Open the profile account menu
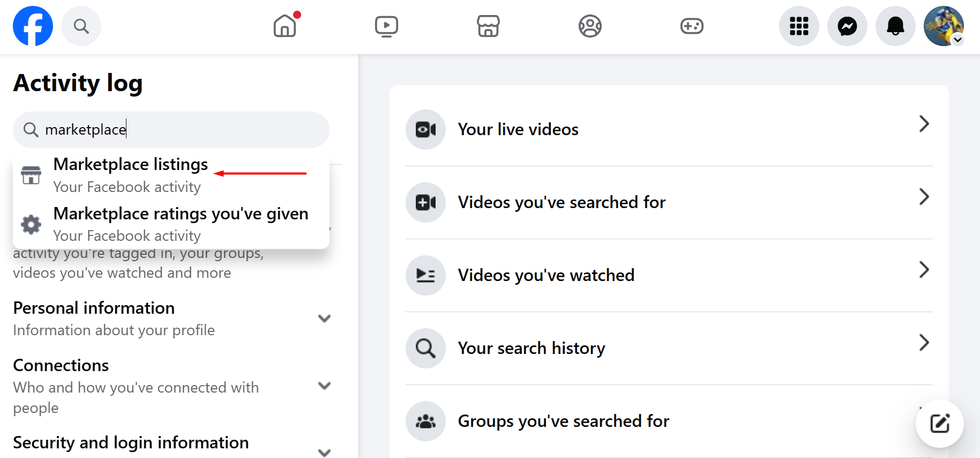The image size is (980, 458). (944, 26)
